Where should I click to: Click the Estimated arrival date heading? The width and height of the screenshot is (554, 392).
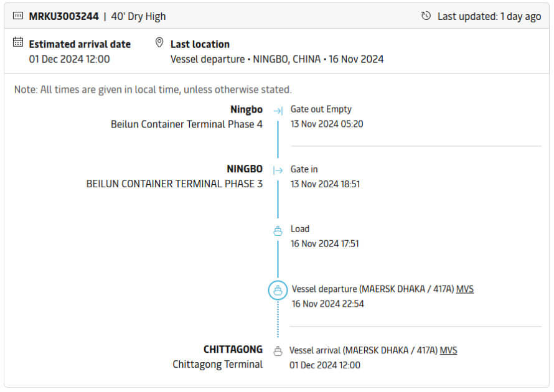80,44
